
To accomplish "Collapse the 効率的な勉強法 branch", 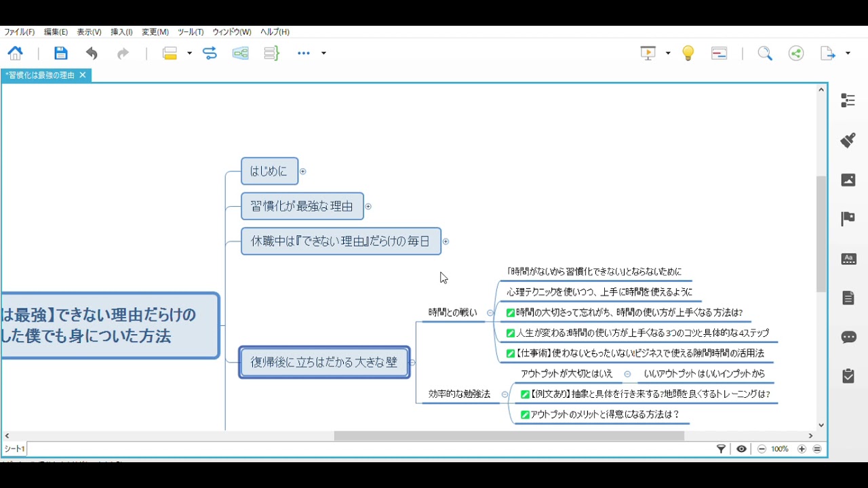I will click(x=505, y=394).
